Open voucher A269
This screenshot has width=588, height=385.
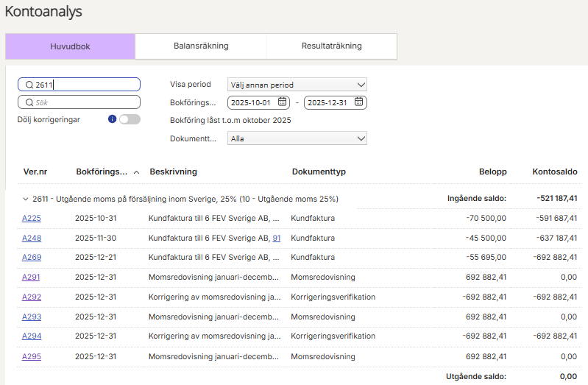click(x=32, y=257)
